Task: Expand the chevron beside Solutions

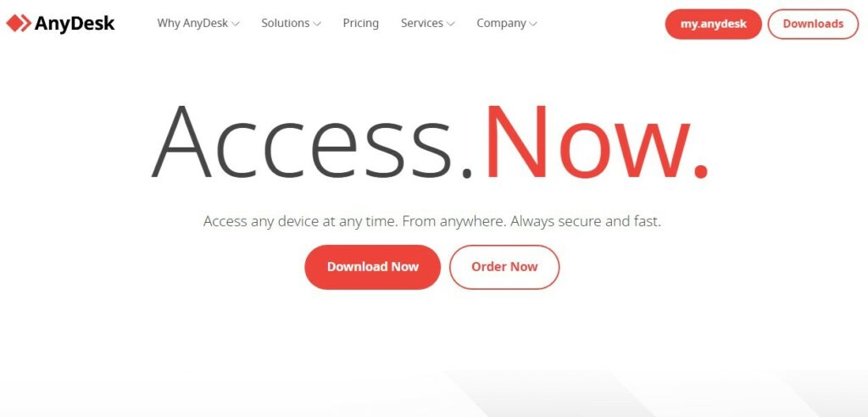Action: click(317, 24)
